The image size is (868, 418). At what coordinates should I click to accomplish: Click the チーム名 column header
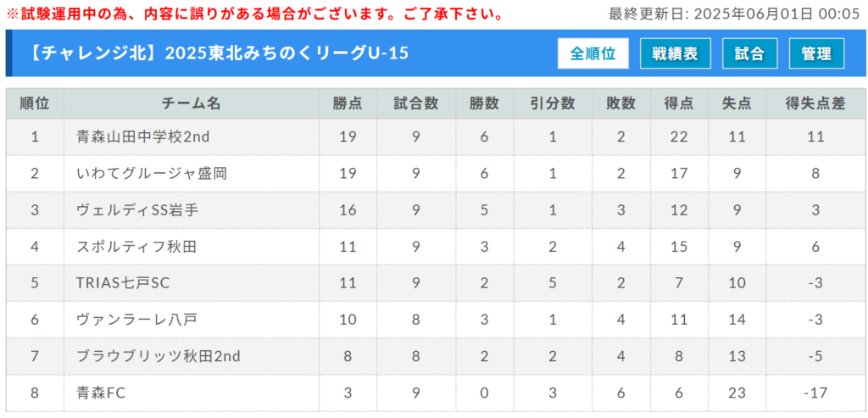click(191, 103)
